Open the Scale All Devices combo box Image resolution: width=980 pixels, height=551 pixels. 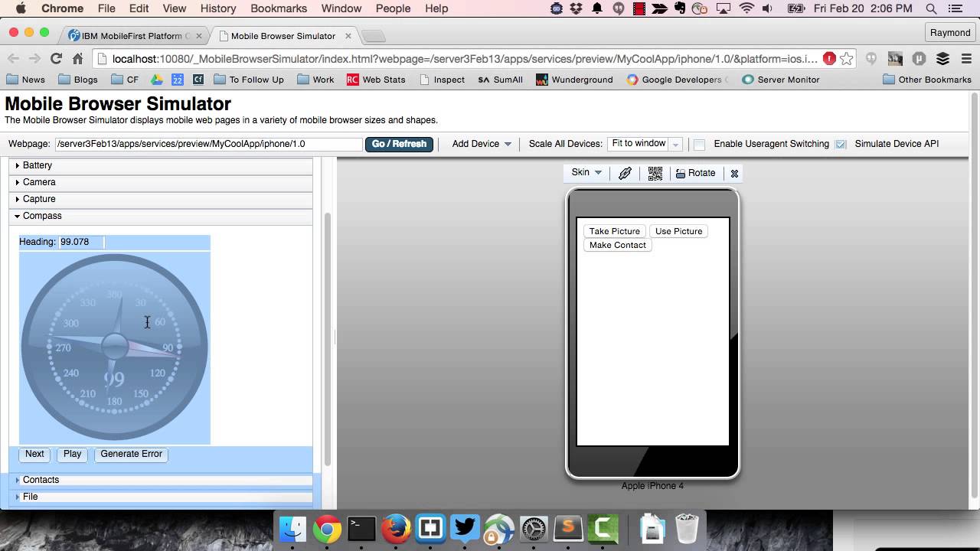tap(645, 144)
